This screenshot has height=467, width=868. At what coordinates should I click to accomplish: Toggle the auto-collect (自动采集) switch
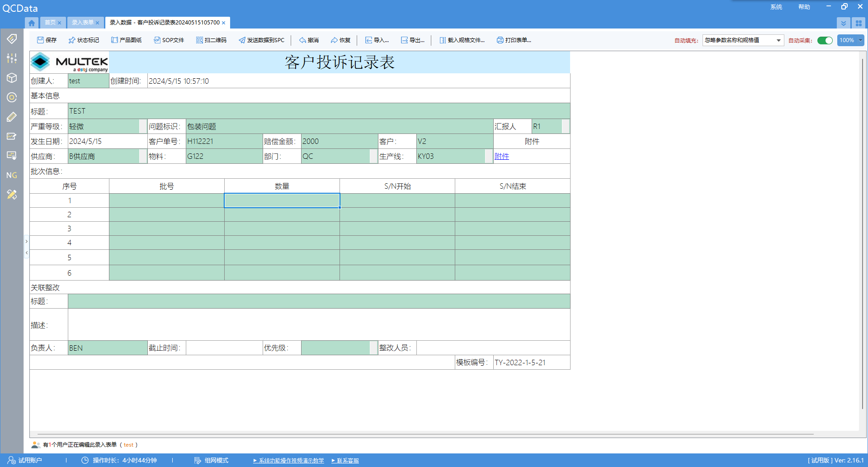pyautogui.click(x=825, y=40)
